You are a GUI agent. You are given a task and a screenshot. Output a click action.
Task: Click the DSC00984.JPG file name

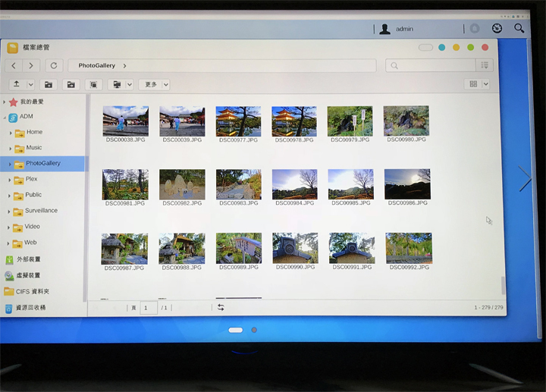[x=294, y=203]
